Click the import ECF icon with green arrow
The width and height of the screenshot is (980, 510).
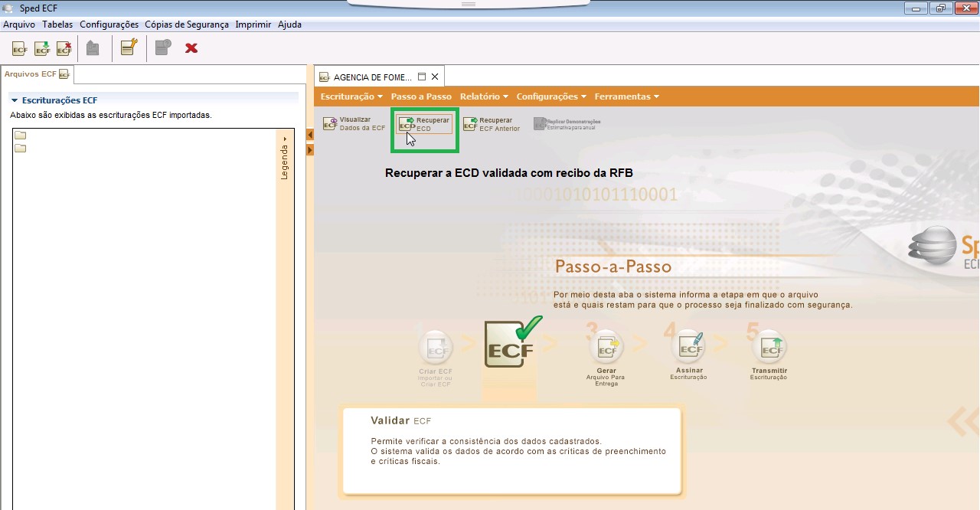tap(42, 48)
